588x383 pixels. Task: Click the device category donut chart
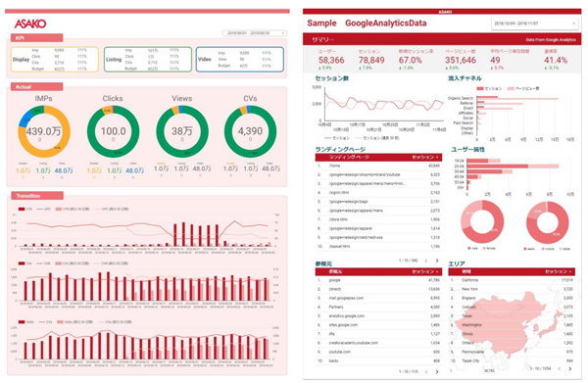(x=547, y=222)
